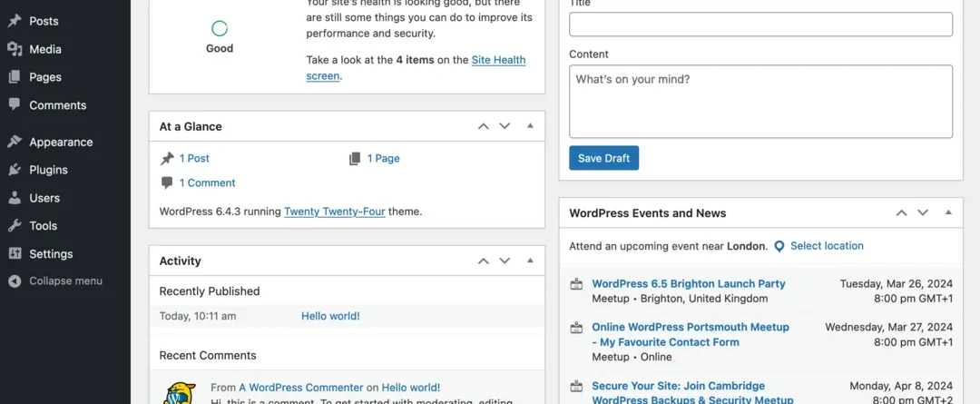Viewport: 980px width, 404px height.
Task: Click the "Recently Published" heading text
Action: [210, 291]
